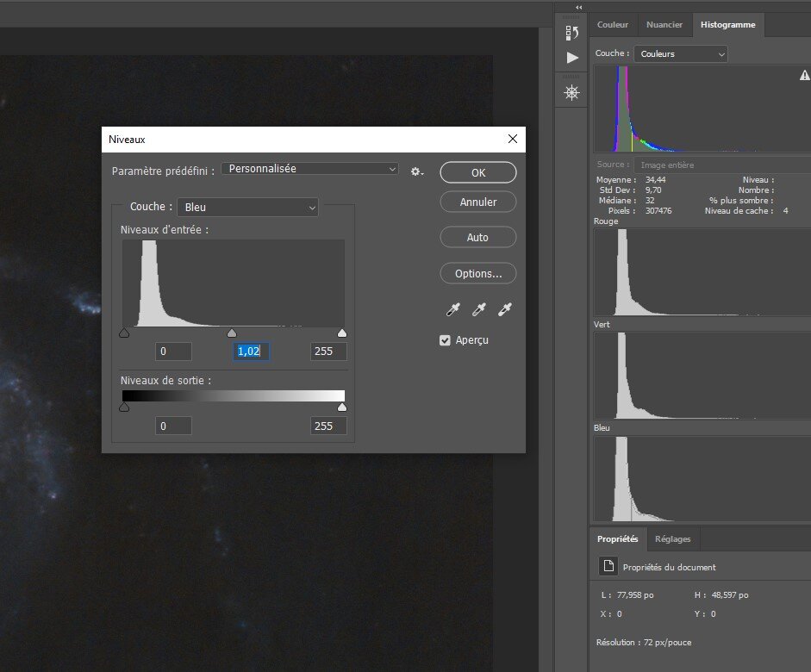Toggle the Aperçu preview checkbox
Image resolution: width=811 pixels, height=672 pixels.
click(x=445, y=340)
